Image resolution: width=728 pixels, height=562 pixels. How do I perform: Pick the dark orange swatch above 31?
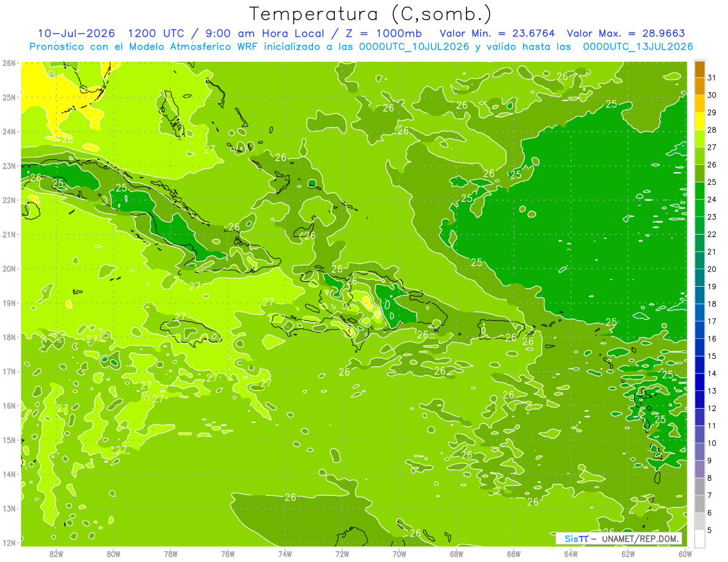699,69
